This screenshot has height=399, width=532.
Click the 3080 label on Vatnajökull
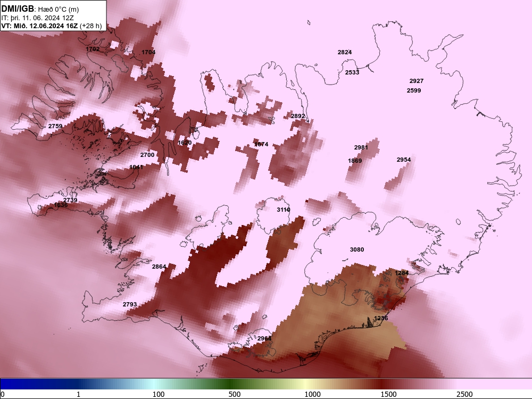pos(357,250)
